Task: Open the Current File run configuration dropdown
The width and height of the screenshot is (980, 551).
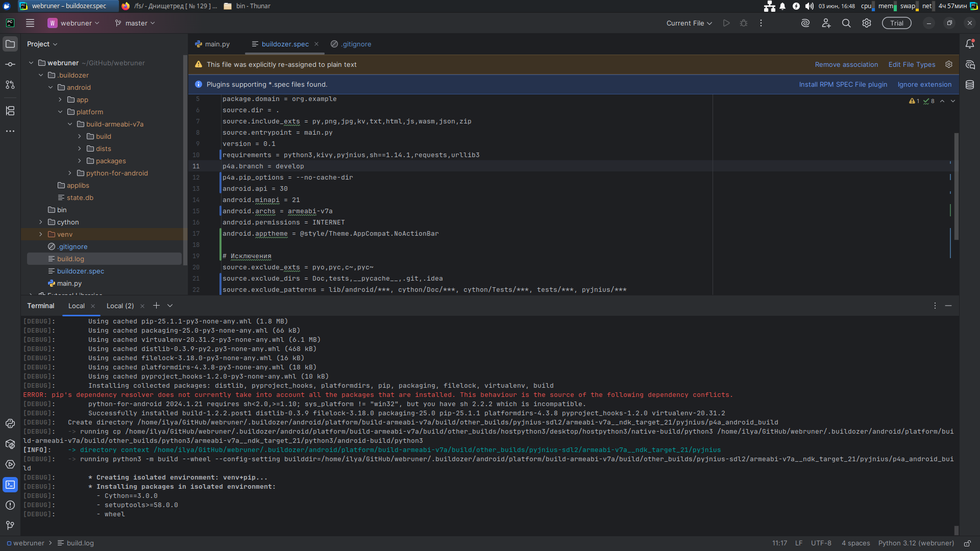Action: [x=689, y=23]
